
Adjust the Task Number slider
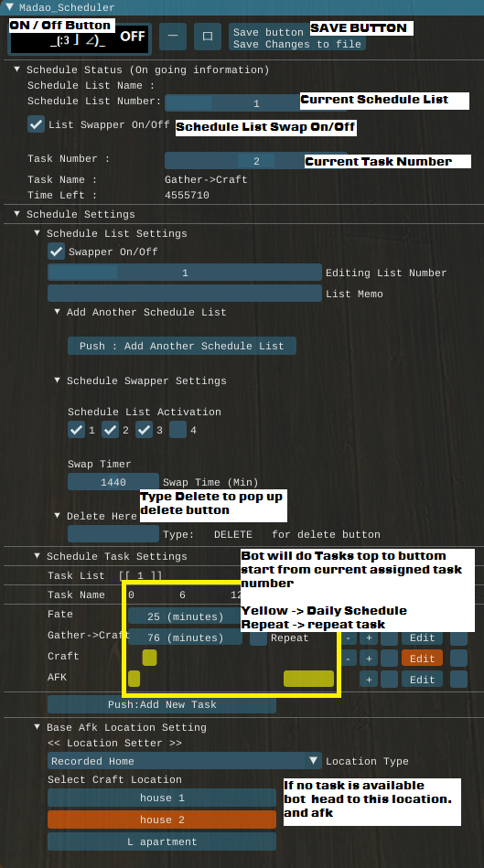point(256,161)
